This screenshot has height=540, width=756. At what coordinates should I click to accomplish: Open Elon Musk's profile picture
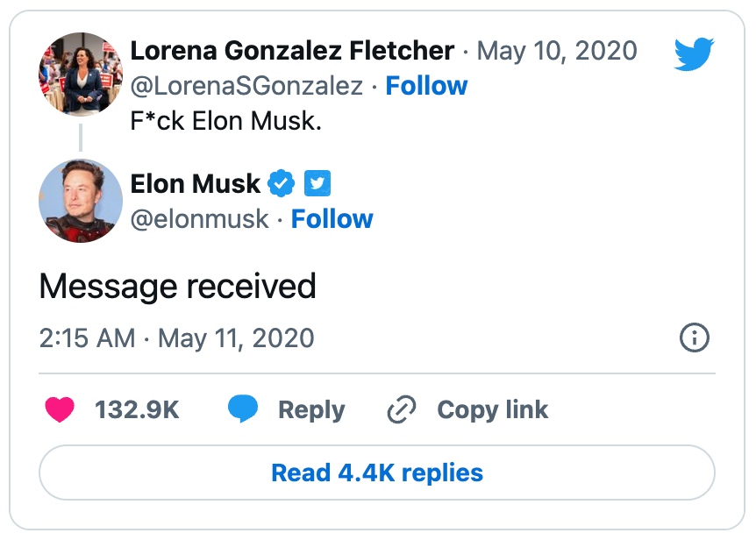[x=81, y=201]
